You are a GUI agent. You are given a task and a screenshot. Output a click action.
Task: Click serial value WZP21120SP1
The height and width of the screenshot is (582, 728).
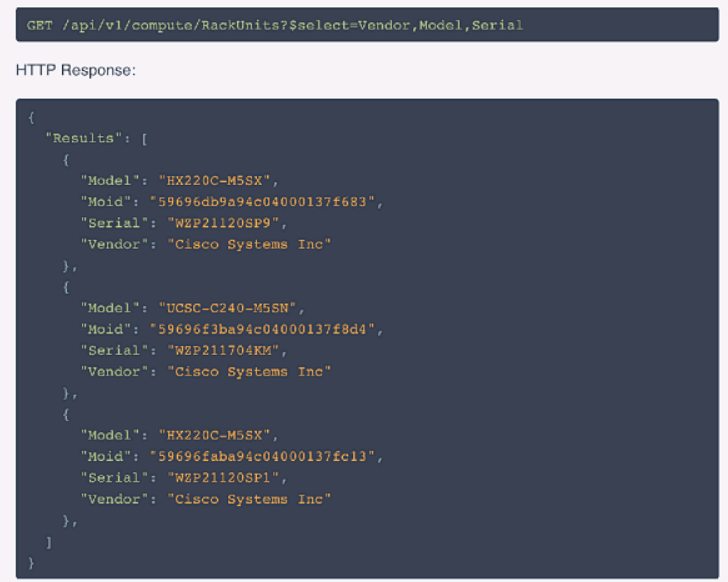point(223,478)
